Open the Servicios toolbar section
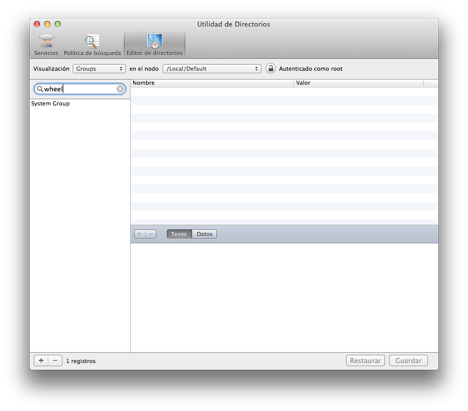 [x=46, y=45]
